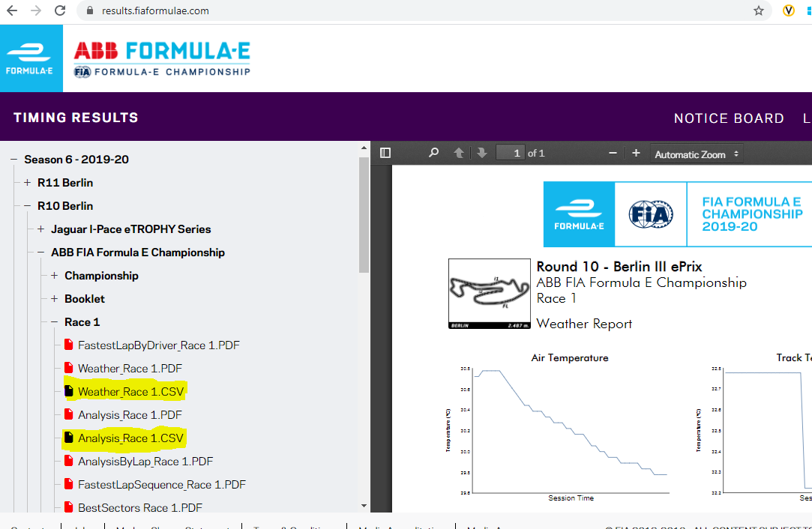Expand the R11 Berlin tree node
Viewport: 812px width, 529px height.
[28, 183]
